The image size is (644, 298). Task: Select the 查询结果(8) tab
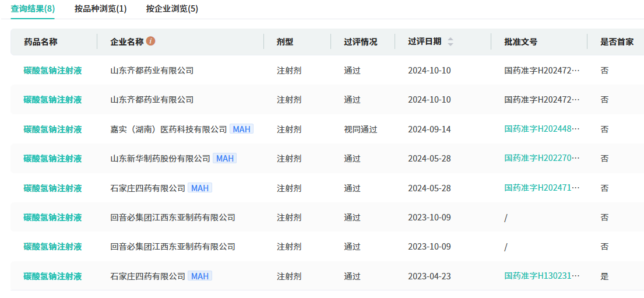pos(33,9)
